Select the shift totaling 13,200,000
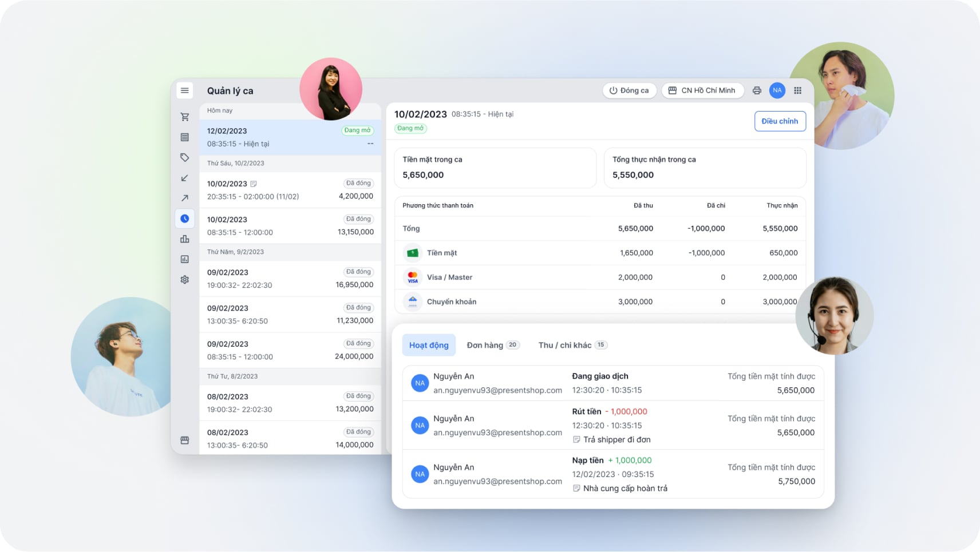The width and height of the screenshot is (980, 552). (x=290, y=403)
